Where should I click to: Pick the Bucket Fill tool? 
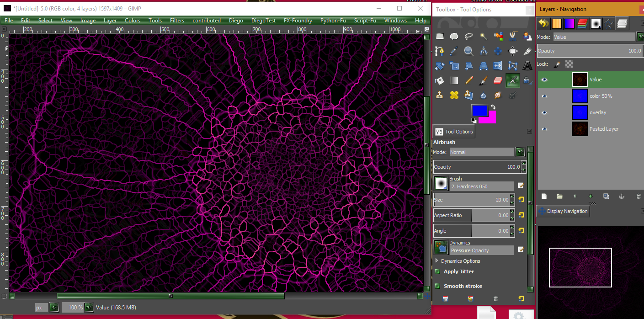coord(440,80)
